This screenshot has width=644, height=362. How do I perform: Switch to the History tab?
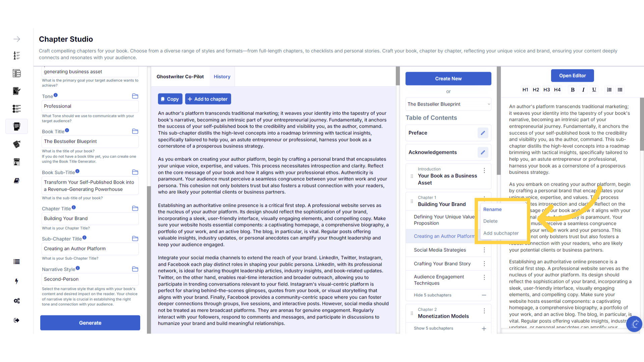coord(222,77)
